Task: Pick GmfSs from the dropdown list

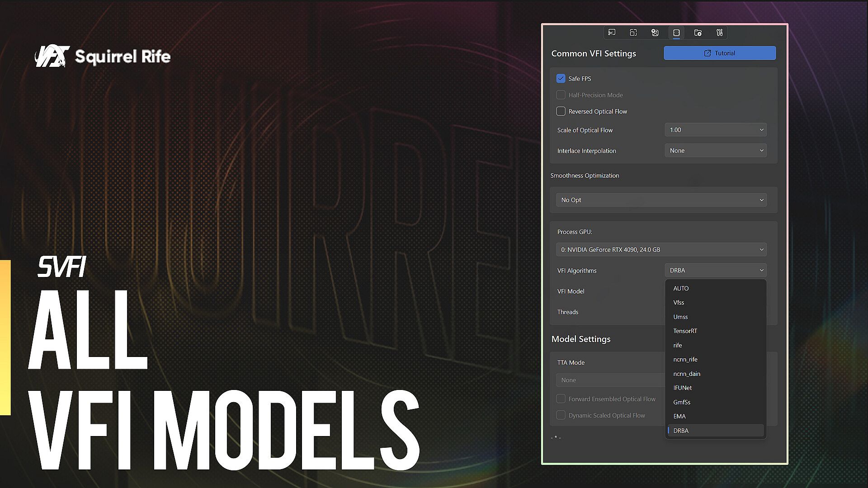Action: click(681, 402)
